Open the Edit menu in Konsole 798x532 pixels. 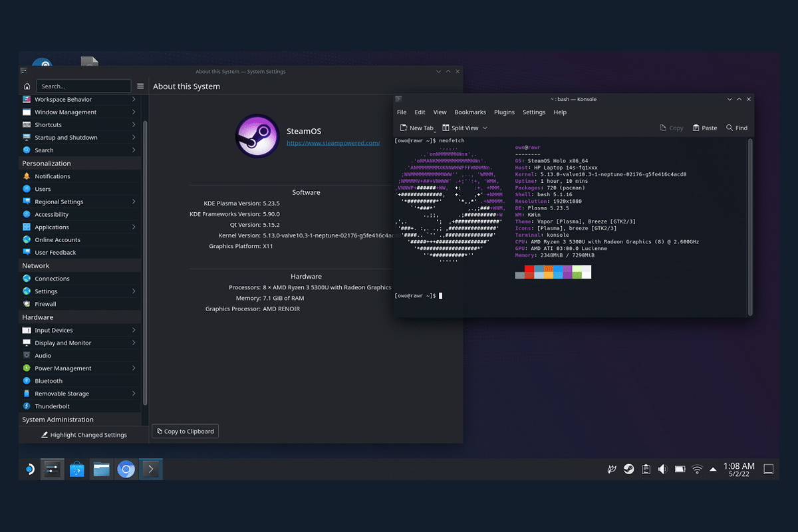(x=420, y=112)
